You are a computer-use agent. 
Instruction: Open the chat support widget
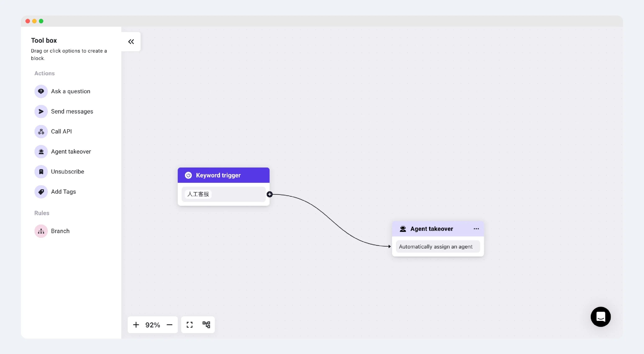[x=600, y=317]
